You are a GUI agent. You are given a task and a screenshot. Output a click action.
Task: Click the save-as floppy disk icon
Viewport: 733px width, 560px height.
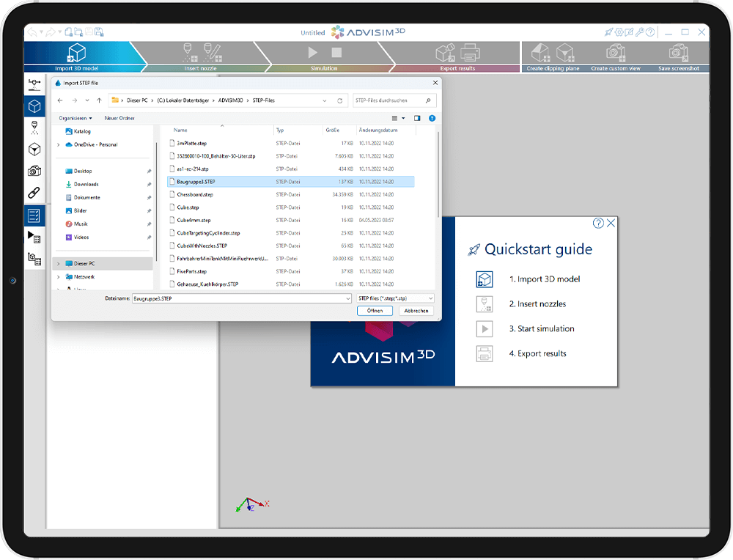click(x=99, y=32)
